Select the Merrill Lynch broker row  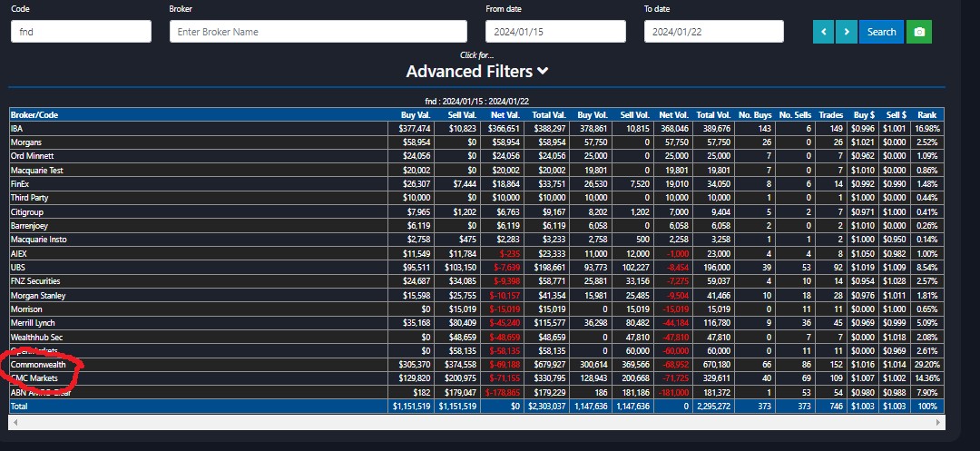click(x=476, y=323)
